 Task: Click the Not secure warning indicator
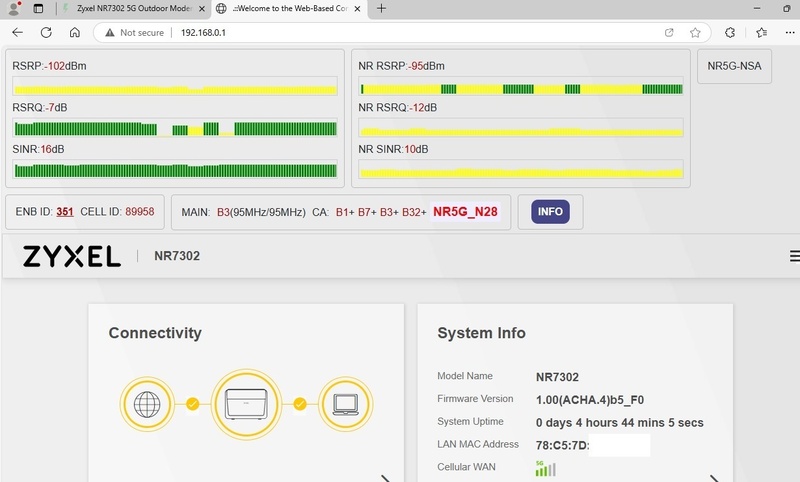coord(134,33)
